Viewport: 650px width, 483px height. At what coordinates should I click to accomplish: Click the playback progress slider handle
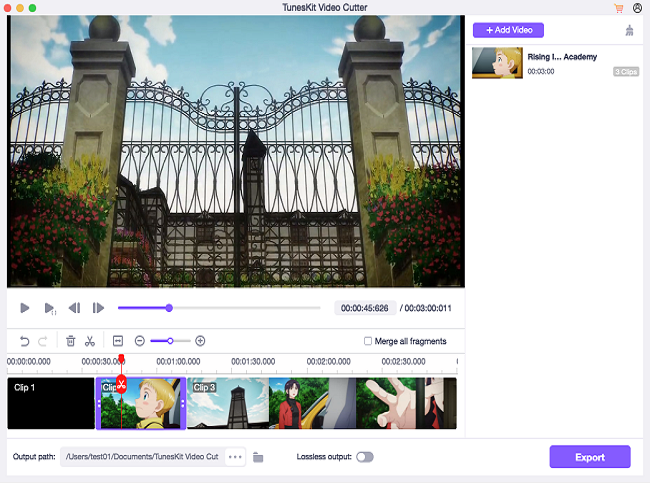point(169,308)
